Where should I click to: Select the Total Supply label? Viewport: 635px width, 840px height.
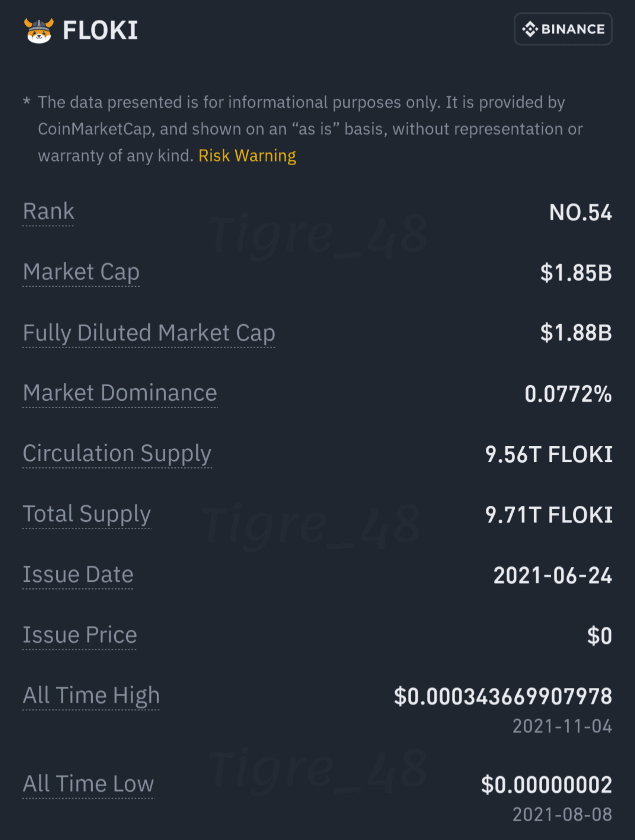87,514
